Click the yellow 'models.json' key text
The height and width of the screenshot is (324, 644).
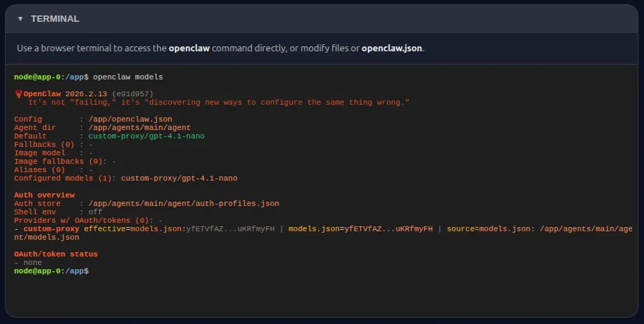[314, 229]
